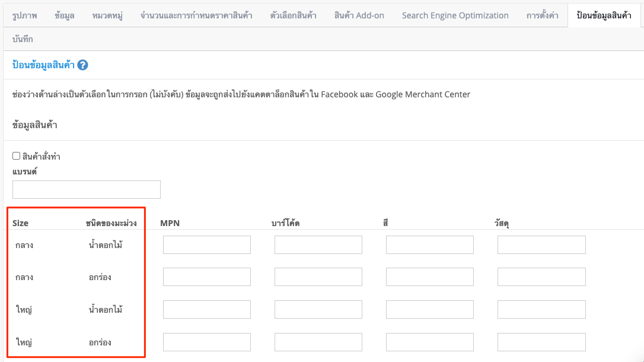The width and height of the screenshot is (644, 362).
Task: Open the สินค้า Add-on tab
Action: point(359,15)
